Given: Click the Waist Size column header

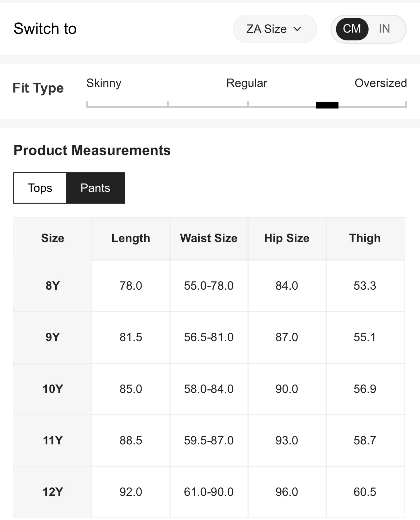Looking at the screenshot, I should point(209,238).
